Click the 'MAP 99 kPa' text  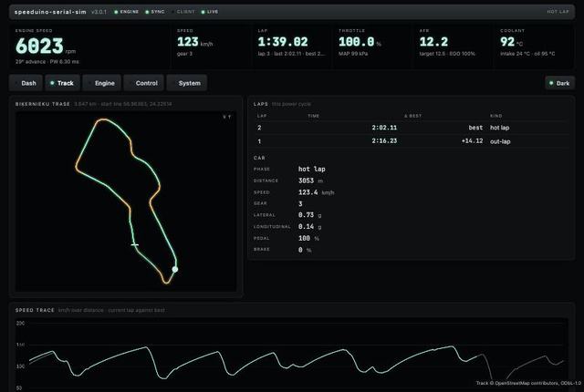(353, 54)
